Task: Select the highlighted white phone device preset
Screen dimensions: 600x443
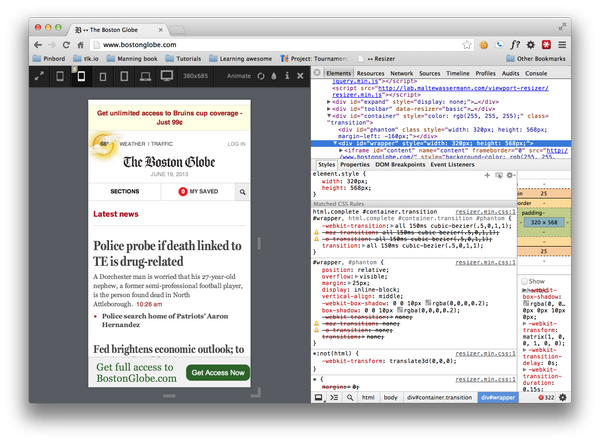Action: tap(81, 76)
